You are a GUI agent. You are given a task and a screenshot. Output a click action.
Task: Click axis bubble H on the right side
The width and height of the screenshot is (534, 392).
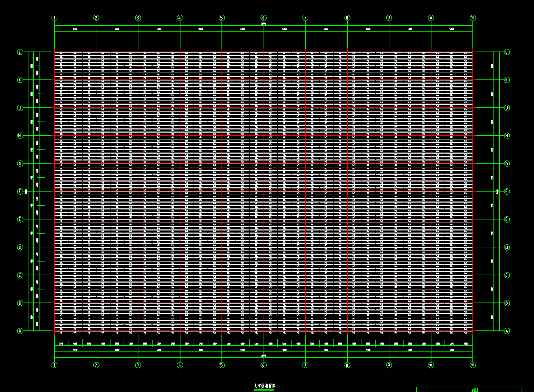[507, 136]
